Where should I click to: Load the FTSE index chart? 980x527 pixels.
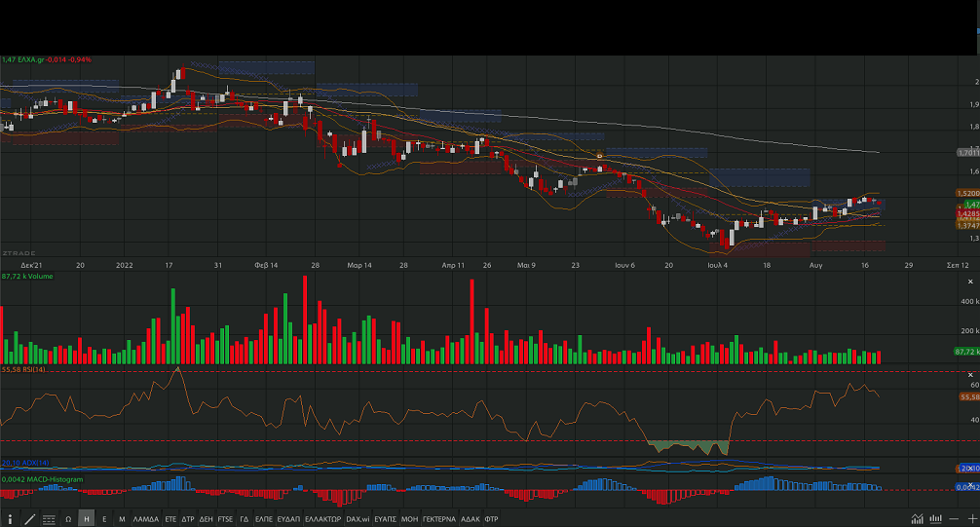pyautogui.click(x=225, y=519)
